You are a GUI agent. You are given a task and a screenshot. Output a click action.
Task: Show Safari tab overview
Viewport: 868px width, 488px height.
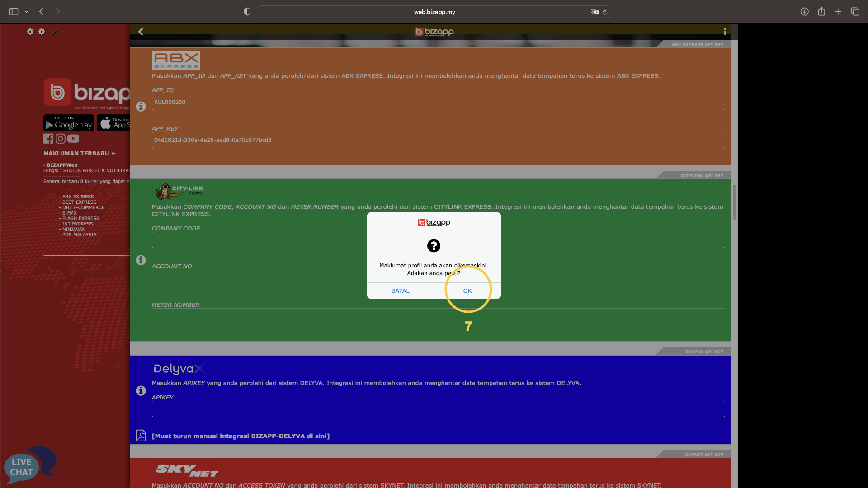coord(855,12)
